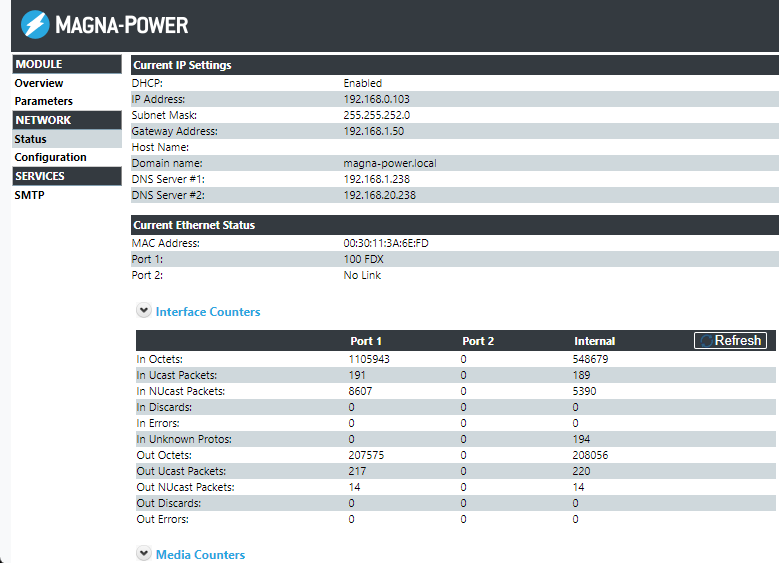The image size is (779, 563).
Task: Open the network Configuration page
Action: click(x=50, y=157)
